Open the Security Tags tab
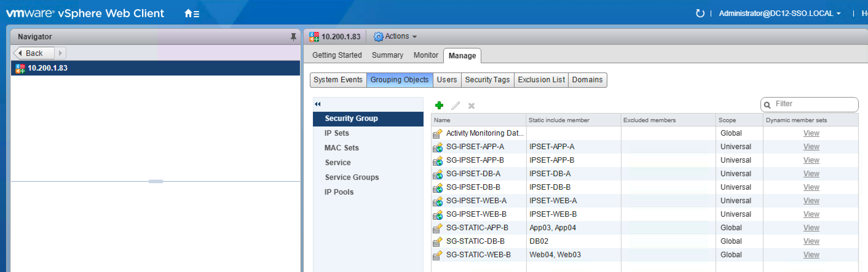868x272 pixels. click(x=487, y=80)
